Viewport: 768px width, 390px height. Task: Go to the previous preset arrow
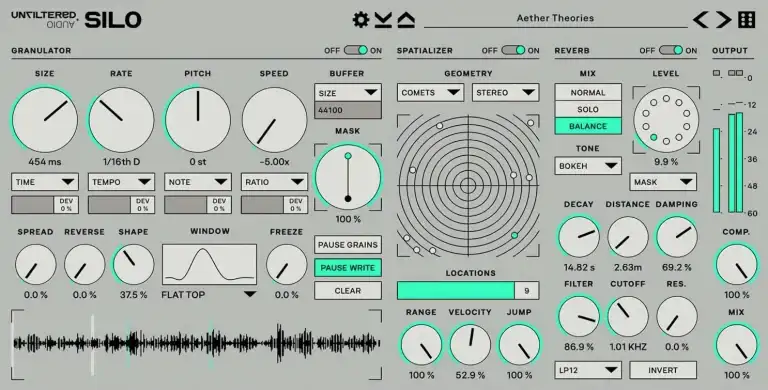701,20
